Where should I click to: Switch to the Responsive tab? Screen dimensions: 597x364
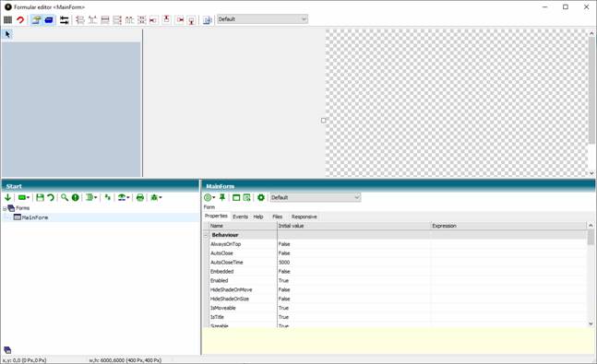click(x=304, y=217)
